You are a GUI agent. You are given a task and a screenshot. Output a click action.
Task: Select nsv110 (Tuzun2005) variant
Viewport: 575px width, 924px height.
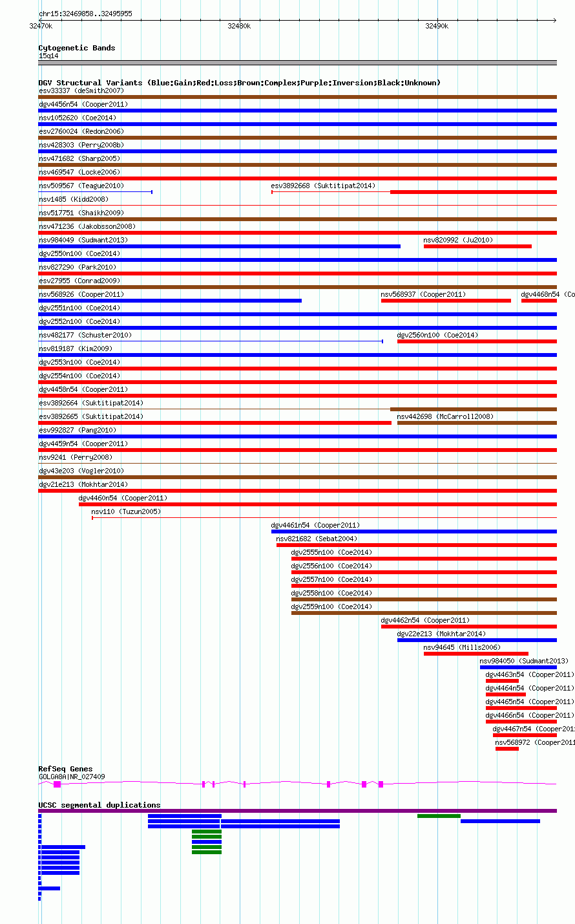tap(324, 518)
